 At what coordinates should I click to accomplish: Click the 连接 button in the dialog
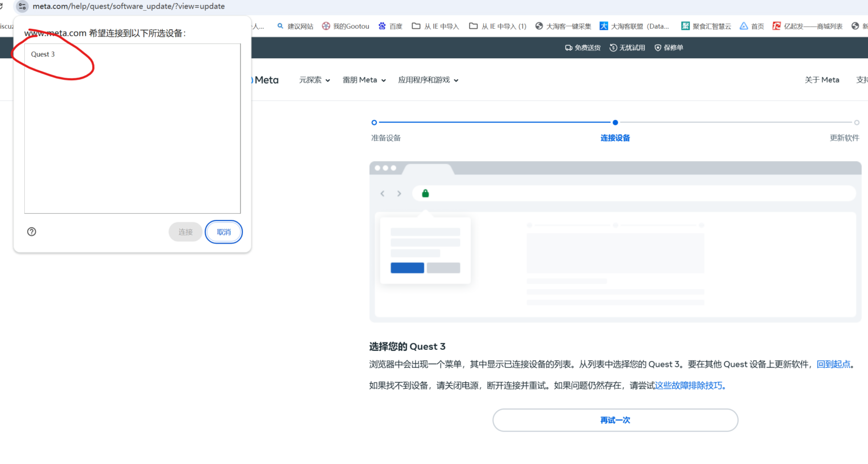point(185,232)
